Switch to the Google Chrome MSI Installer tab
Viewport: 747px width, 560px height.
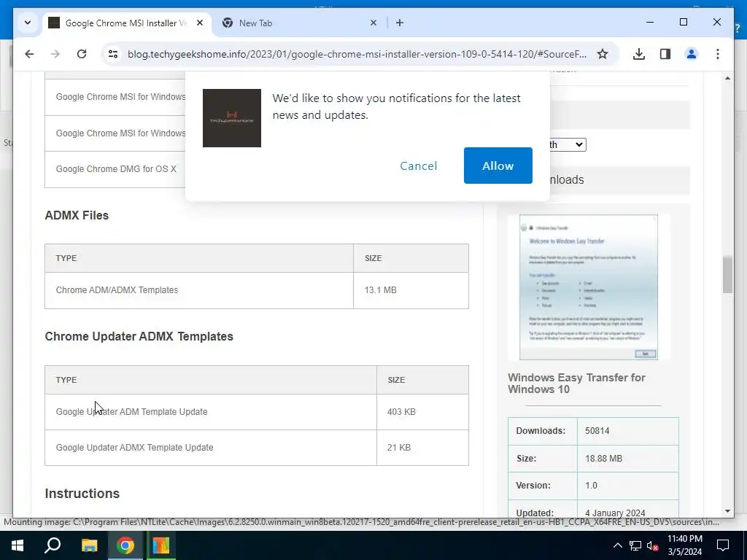(x=126, y=23)
